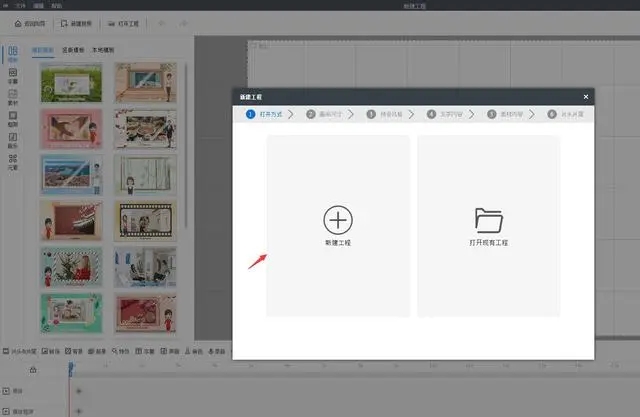Click the magnifier-like icon in timeline toolbar
Screen dimensions: 640x417
115,351
